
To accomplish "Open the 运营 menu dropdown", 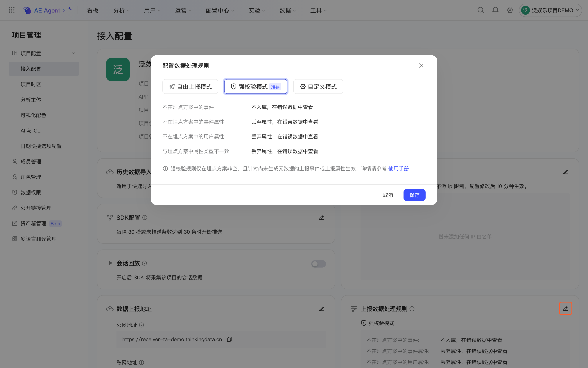I will click(183, 10).
